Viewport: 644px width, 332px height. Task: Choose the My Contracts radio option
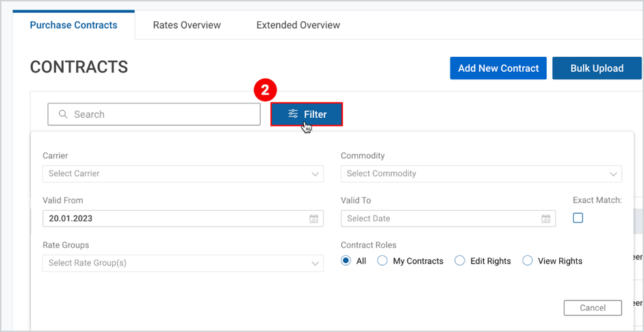pyautogui.click(x=383, y=261)
